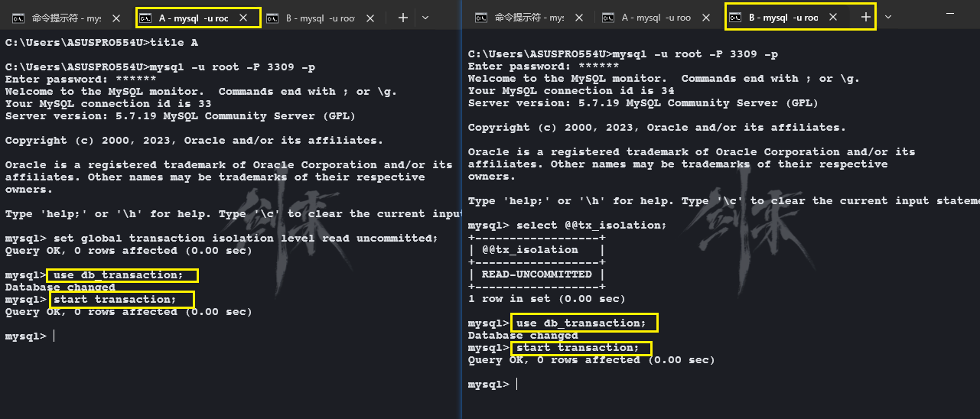Viewport: 980px width, 419px height.
Task: Click 'Welcome to the MySQL monitor' line in right window
Action: [663, 78]
